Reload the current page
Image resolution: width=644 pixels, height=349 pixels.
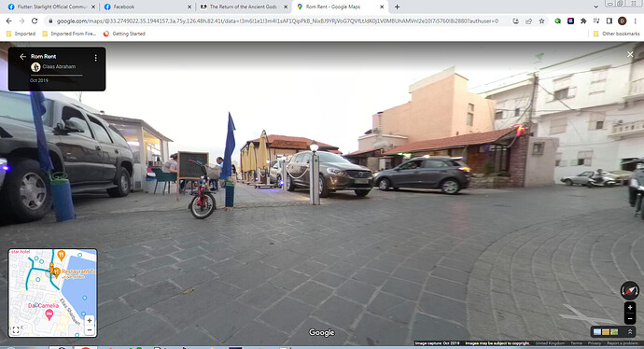[x=35, y=21]
